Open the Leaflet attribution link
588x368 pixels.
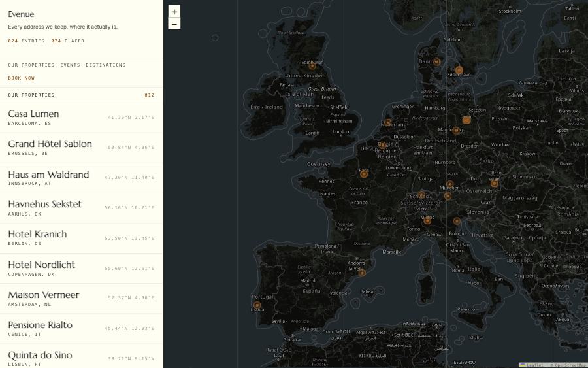tap(531, 365)
